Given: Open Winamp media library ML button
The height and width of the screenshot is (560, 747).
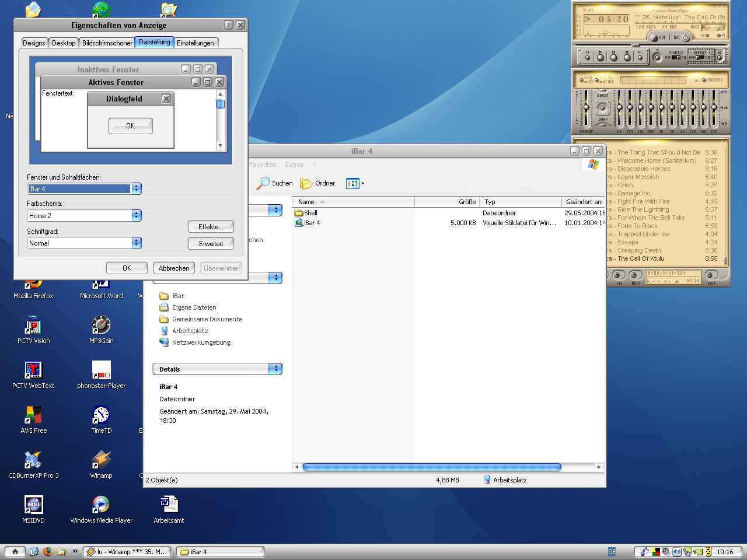Looking at the screenshot, I should [719, 57].
